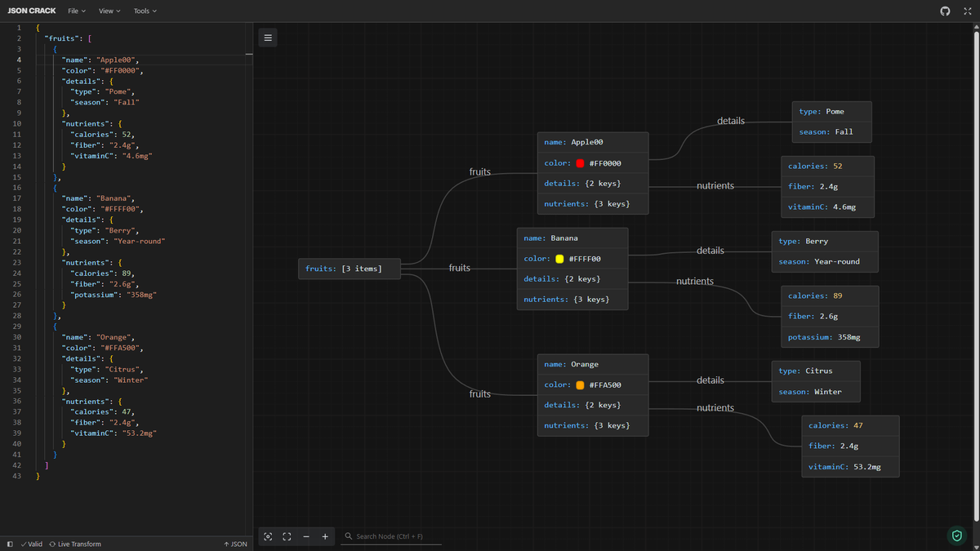Collapse the fruits: [3 items] node
The image size is (980, 551).
tap(349, 268)
